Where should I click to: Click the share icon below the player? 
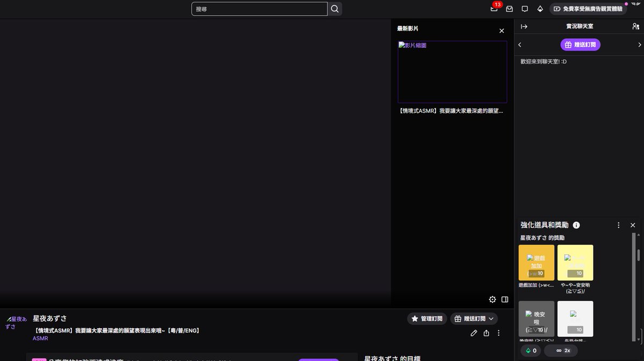[x=486, y=333]
